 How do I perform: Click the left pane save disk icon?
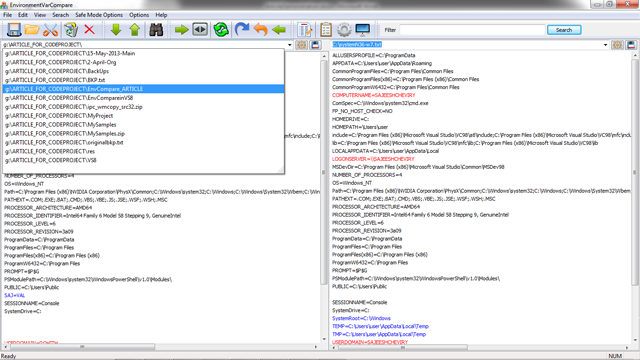[x=315, y=45]
